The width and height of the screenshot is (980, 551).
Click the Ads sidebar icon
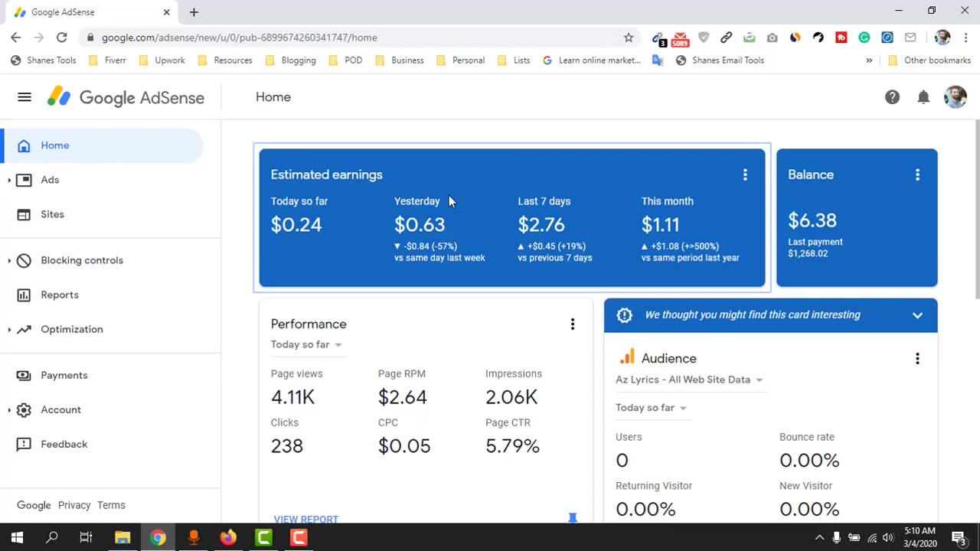pos(24,180)
